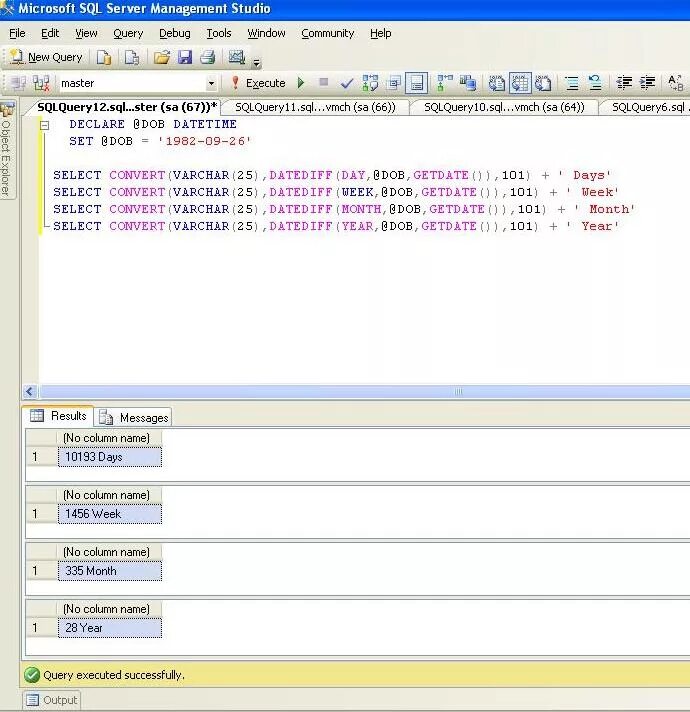
Task: Save the query with the floppy disk icon
Action: [185, 58]
